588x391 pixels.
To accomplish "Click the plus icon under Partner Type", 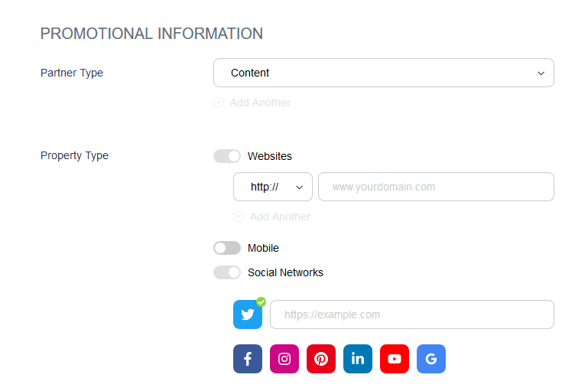I will 219,103.
